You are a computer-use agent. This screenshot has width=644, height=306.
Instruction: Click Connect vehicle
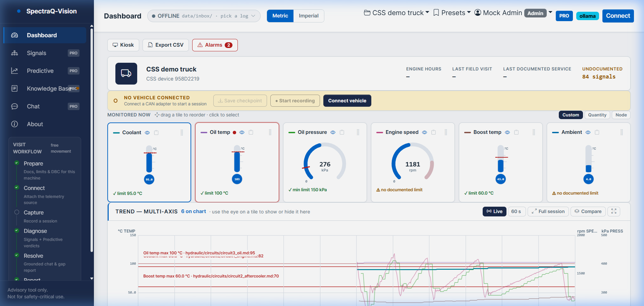click(347, 101)
